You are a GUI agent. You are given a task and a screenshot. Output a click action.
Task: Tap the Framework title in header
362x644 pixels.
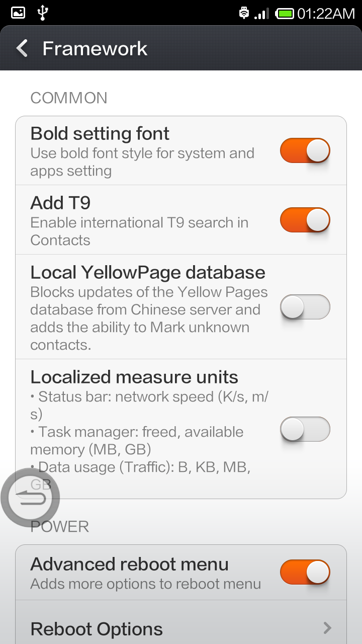[95, 49]
